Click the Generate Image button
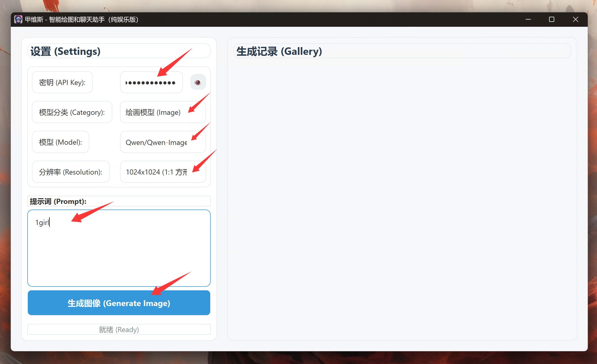Screen dimensions: 597x364 click(119, 303)
